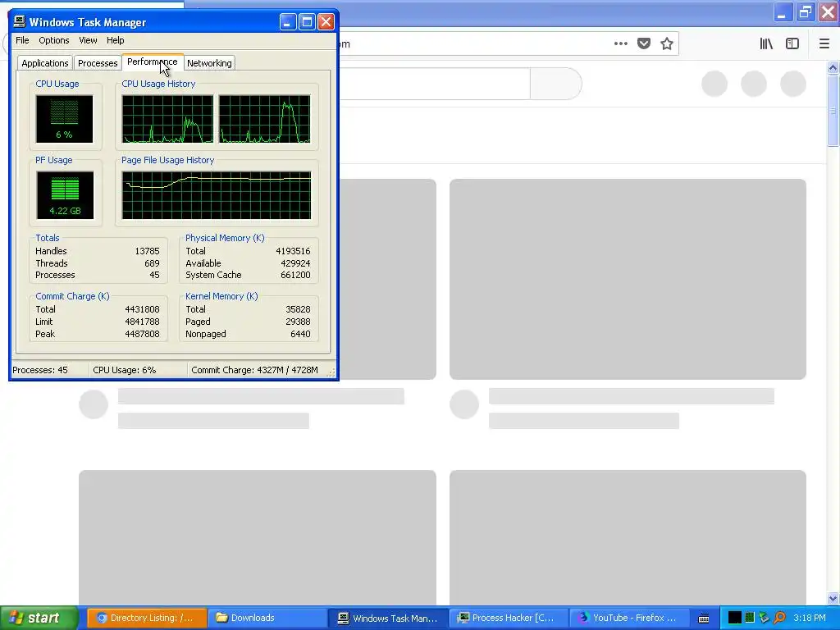Switch to Downloads folder taskbar button

267,618
